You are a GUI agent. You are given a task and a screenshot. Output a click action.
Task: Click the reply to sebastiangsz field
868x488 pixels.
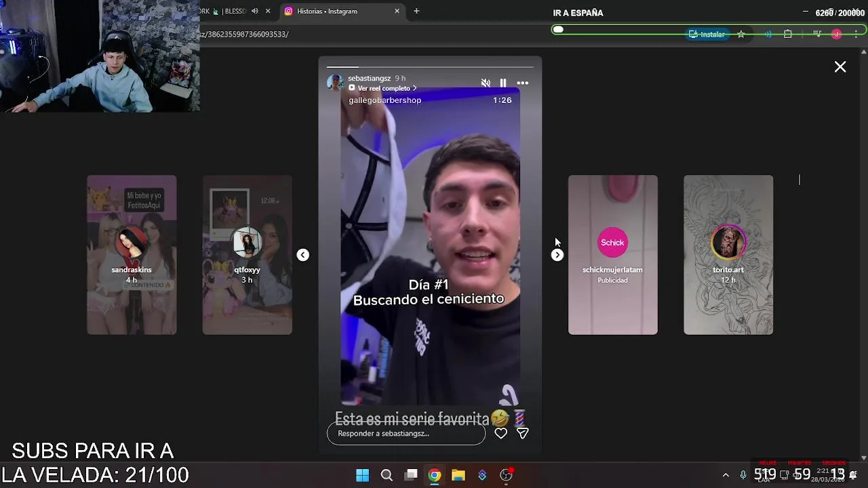click(x=406, y=434)
